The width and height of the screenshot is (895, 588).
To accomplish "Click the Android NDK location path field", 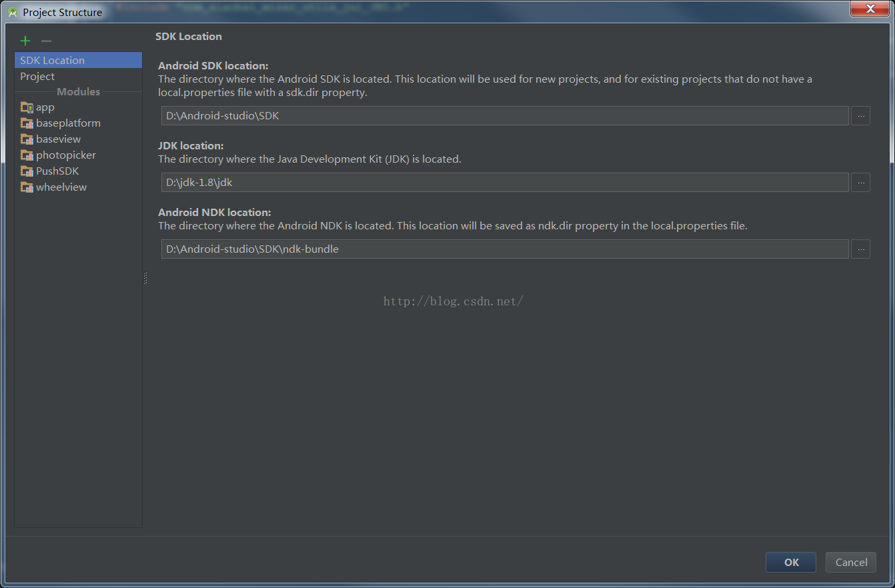I will [504, 249].
